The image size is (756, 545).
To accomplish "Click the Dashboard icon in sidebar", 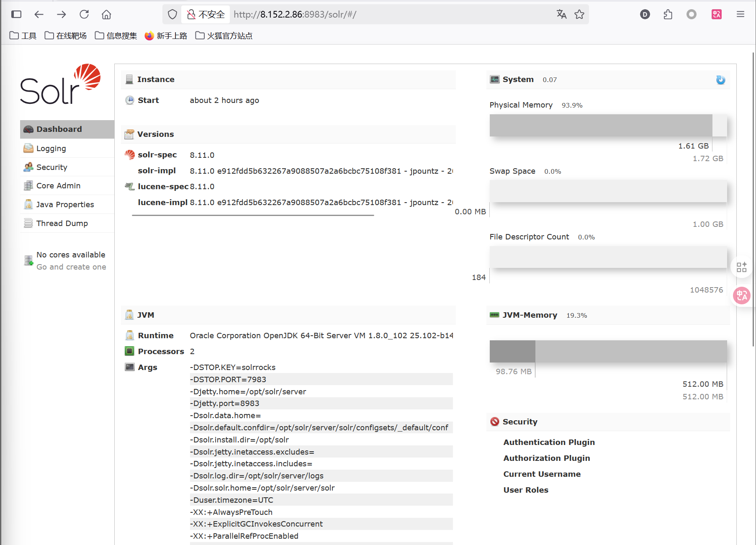I will click(28, 129).
